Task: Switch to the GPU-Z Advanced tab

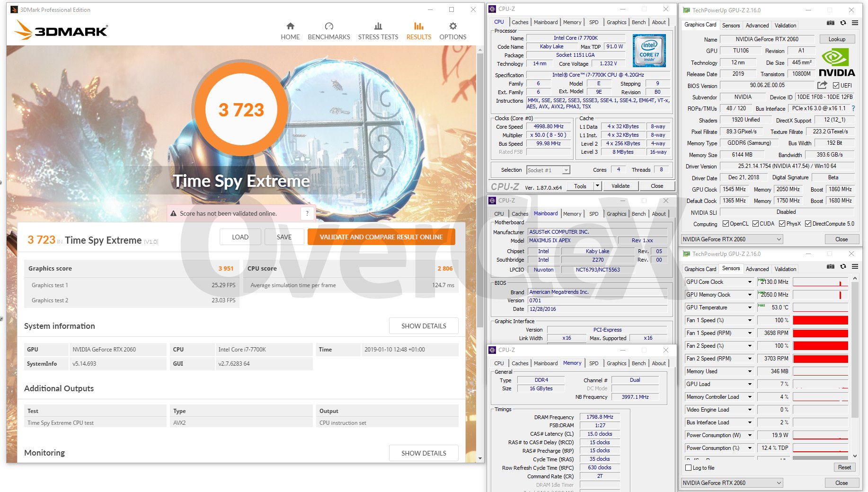Action: pos(757,26)
